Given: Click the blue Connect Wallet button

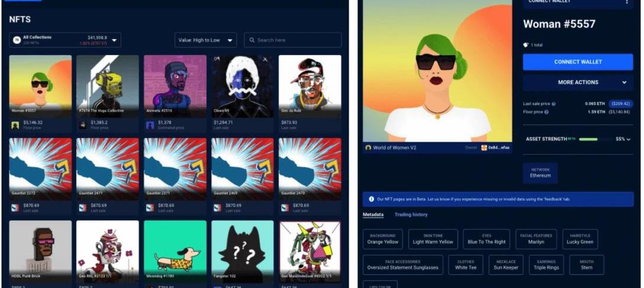Looking at the screenshot, I should pos(578,62).
